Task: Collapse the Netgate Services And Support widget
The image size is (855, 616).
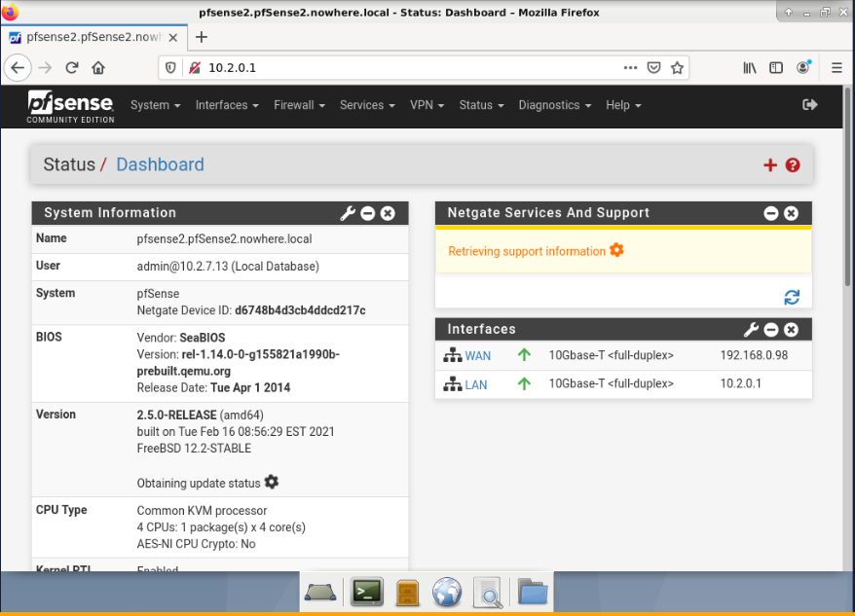Action: point(771,213)
